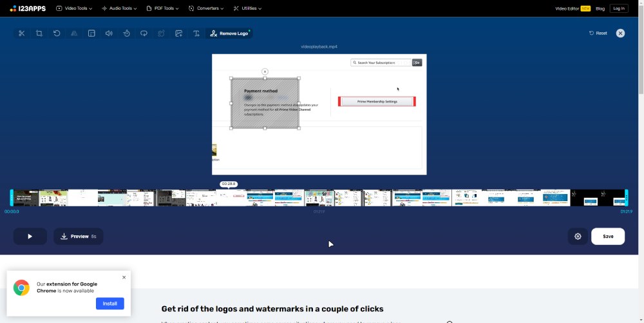The height and width of the screenshot is (323, 644).
Task: Select the Rotate tool
Action: (x=57, y=34)
